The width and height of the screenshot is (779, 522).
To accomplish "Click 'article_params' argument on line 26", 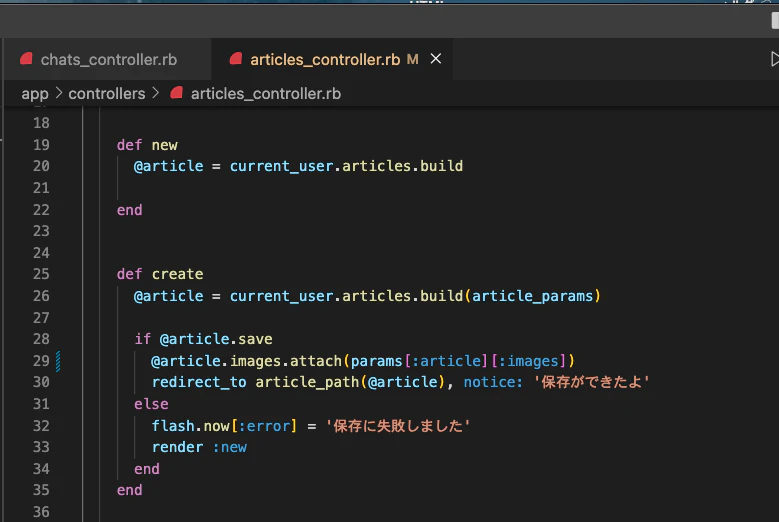I will (x=533, y=296).
